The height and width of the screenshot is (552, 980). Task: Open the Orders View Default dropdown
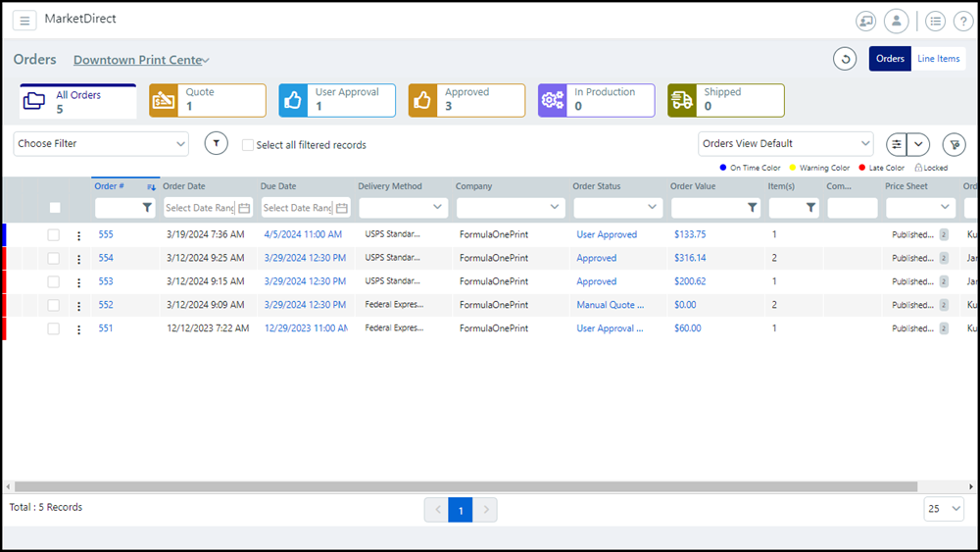[x=785, y=144]
